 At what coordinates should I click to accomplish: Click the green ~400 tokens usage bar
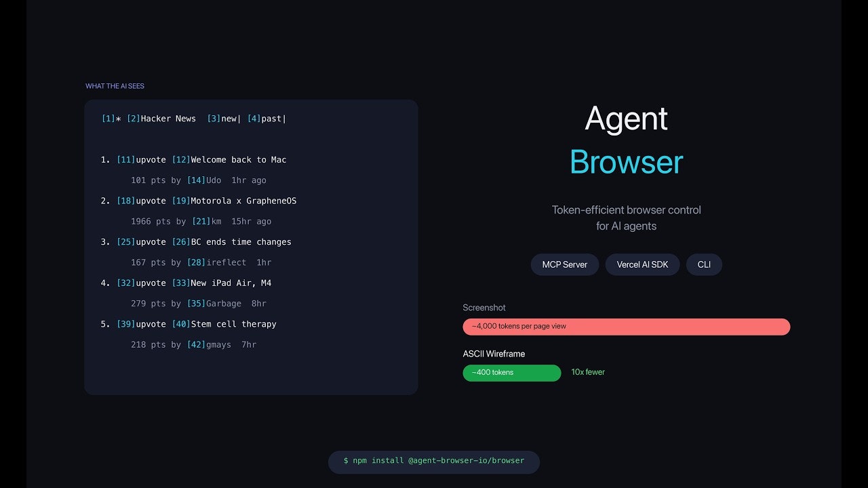(x=512, y=373)
